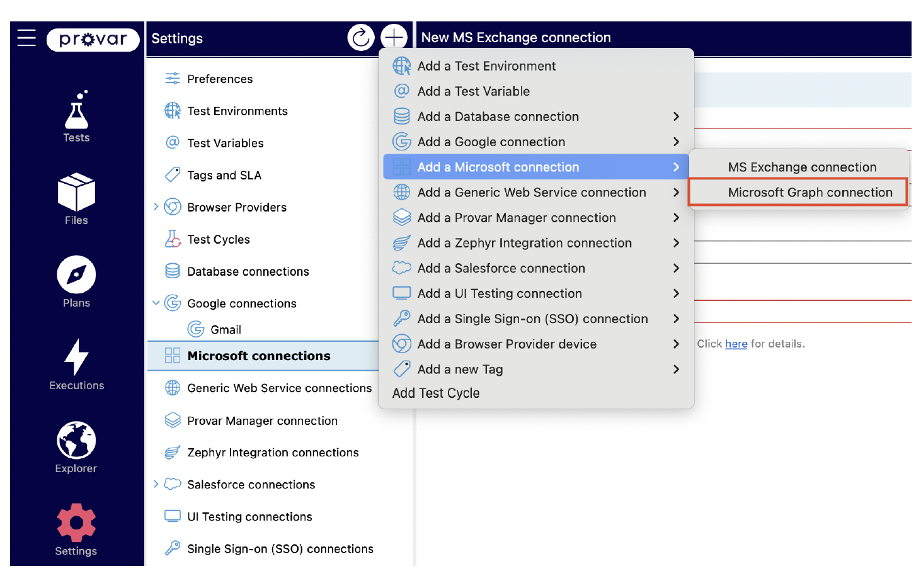Choose Add a Single Sign-on (SSO) connection

537,319
